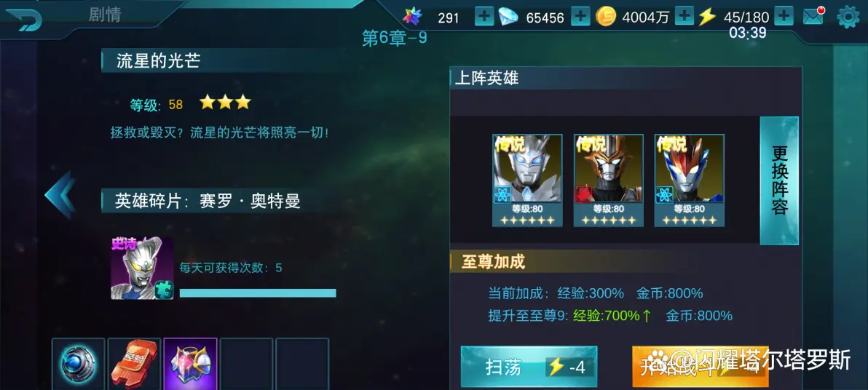Select the red-blue hero card on the right
The width and height of the screenshot is (868, 390).
[689, 180]
